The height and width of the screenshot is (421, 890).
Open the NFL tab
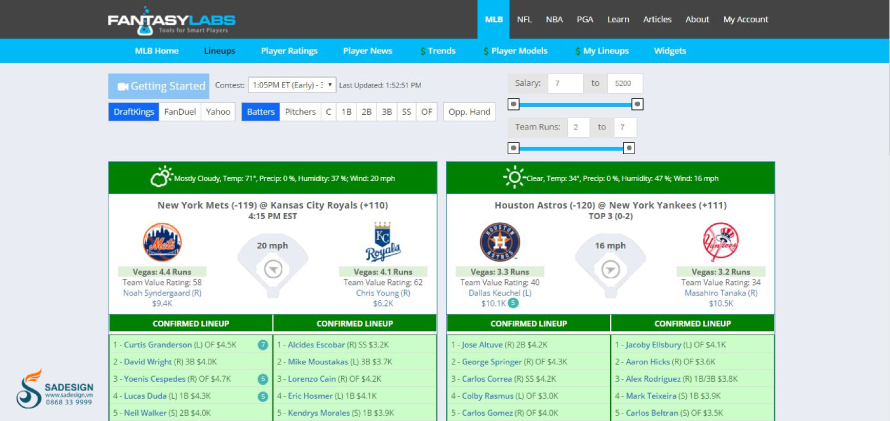coord(524,19)
